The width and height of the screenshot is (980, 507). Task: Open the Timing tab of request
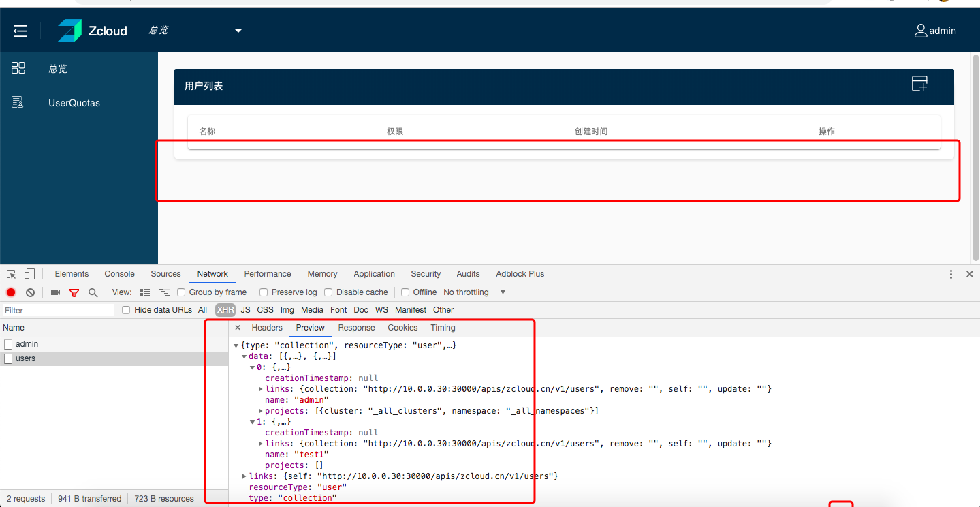coord(443,328)
